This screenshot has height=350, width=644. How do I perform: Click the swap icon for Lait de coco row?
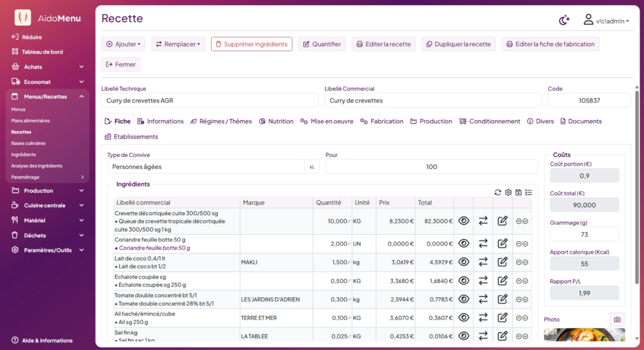tap(483, 262)
